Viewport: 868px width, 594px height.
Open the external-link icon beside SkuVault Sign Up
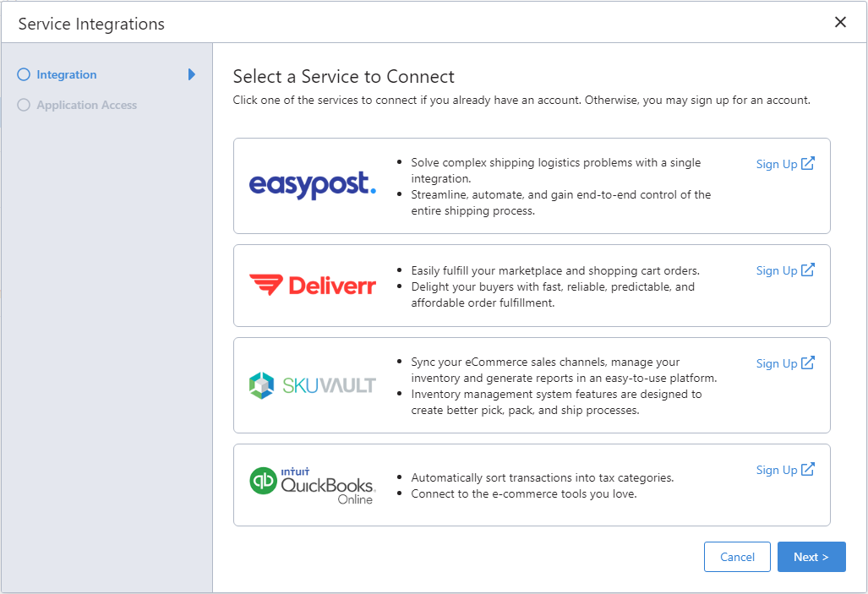[809, 362]
